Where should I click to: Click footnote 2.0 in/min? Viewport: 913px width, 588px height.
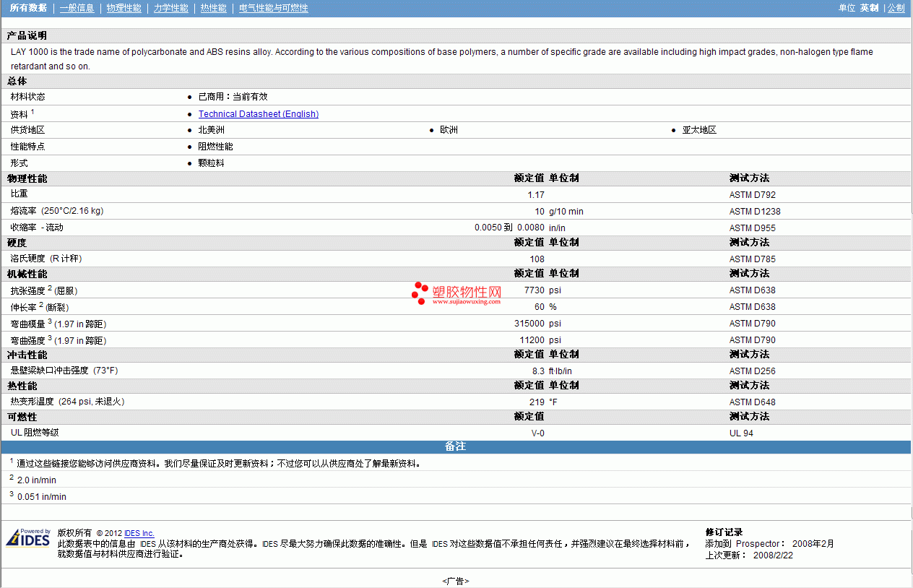point(36,480)
